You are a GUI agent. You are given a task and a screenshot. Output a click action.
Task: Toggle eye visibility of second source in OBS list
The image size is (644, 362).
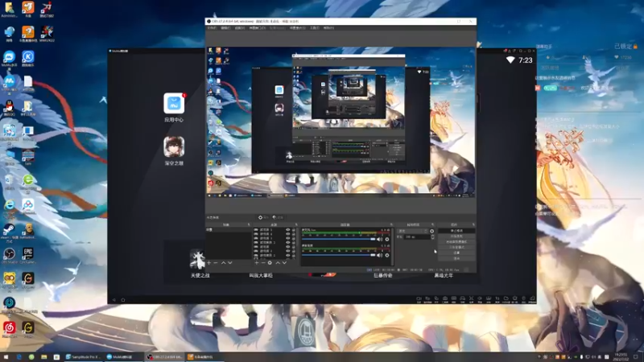point(288,234)
